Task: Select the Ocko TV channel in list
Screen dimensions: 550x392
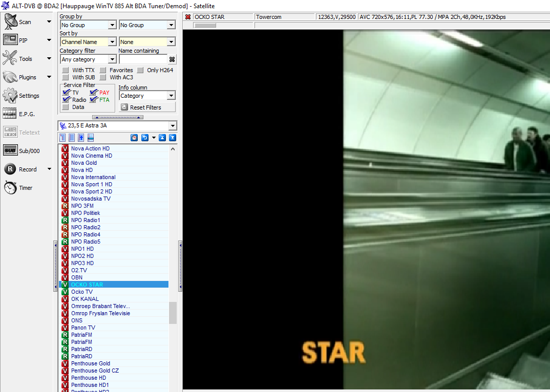Action: 82,292
